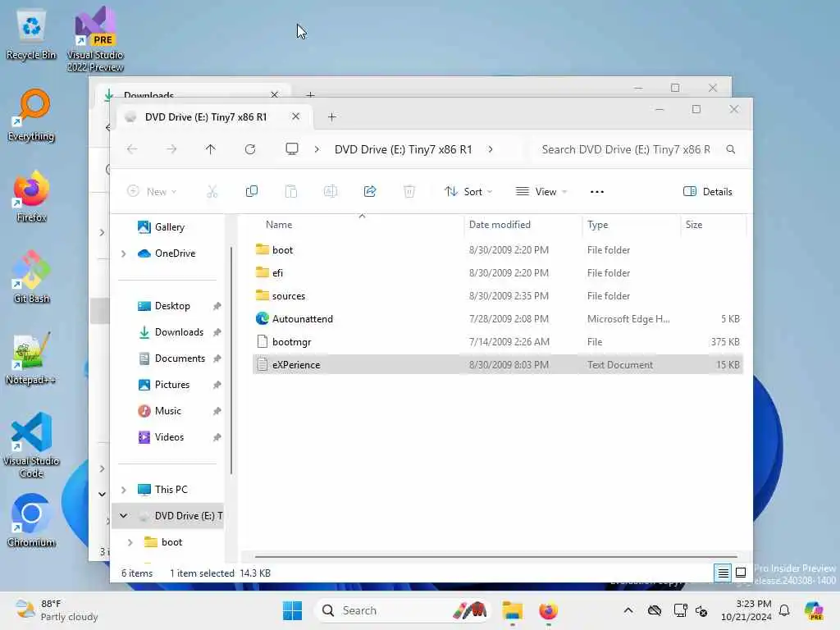Click the Windows Start button
Image resolution: width=840 pixels, height=630 pixels.
(293, 610)
